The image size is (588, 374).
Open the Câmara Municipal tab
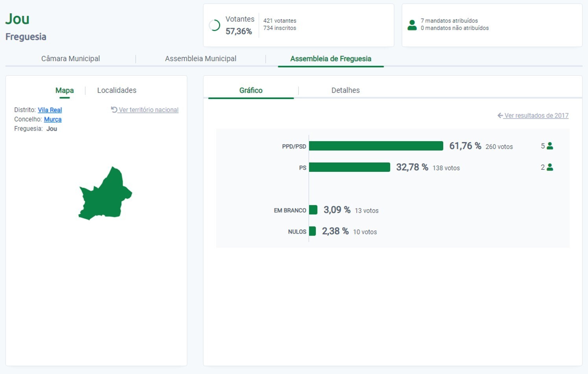[x=70, y=59]
